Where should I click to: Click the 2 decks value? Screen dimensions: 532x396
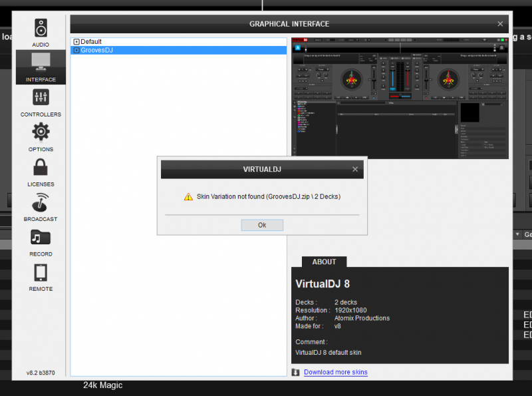click(x=346, y=302)
